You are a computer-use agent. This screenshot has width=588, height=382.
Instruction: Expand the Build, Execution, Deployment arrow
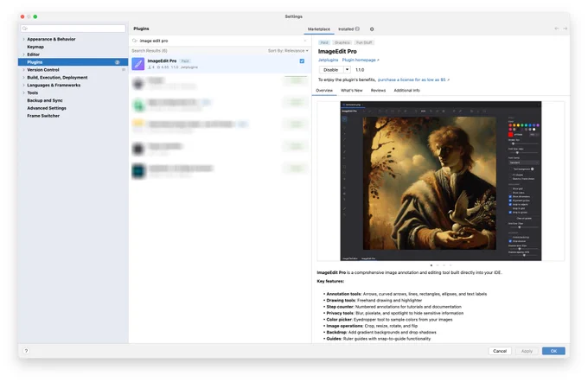click(x=23, y=78)
